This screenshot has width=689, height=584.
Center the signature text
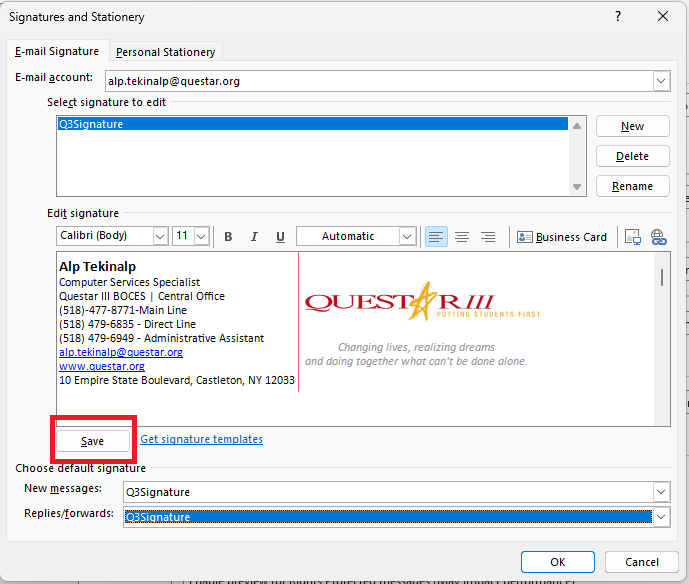[x=462, y=237]
